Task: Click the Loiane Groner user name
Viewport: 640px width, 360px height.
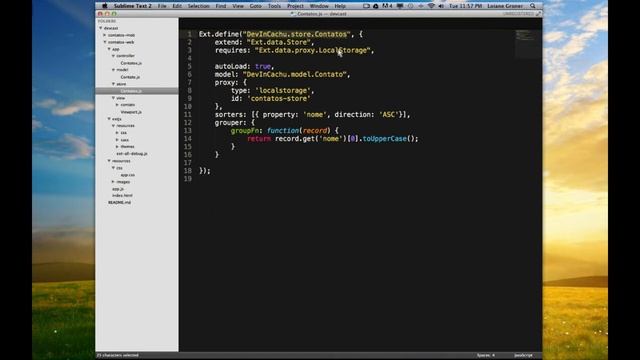Action: tap(505, 6)
